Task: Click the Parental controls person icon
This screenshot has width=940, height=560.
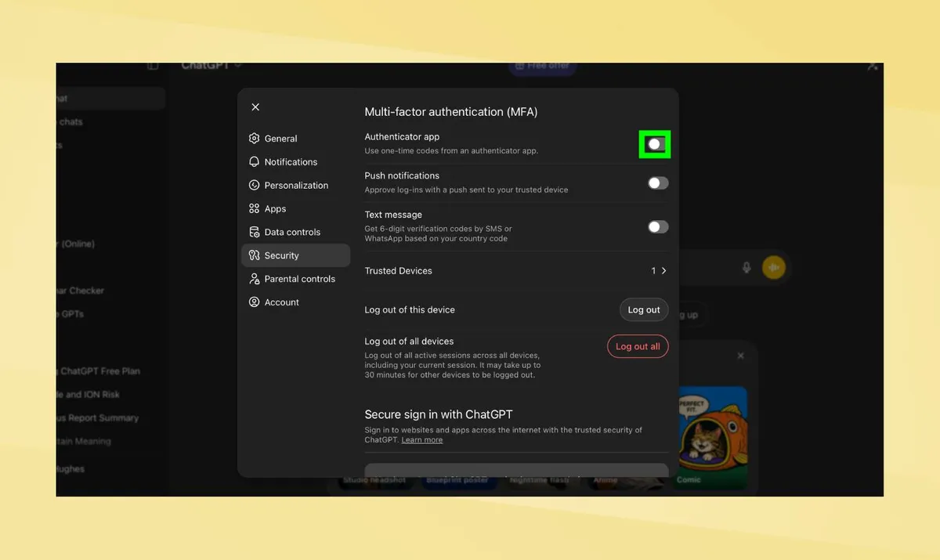Action: tap(254, 279)
